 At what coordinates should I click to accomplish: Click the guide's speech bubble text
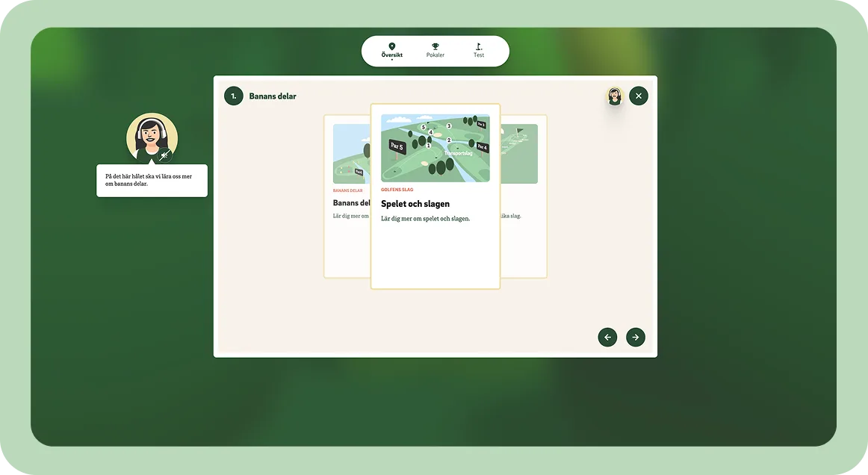pyautogui.click(x=152, y=180)
